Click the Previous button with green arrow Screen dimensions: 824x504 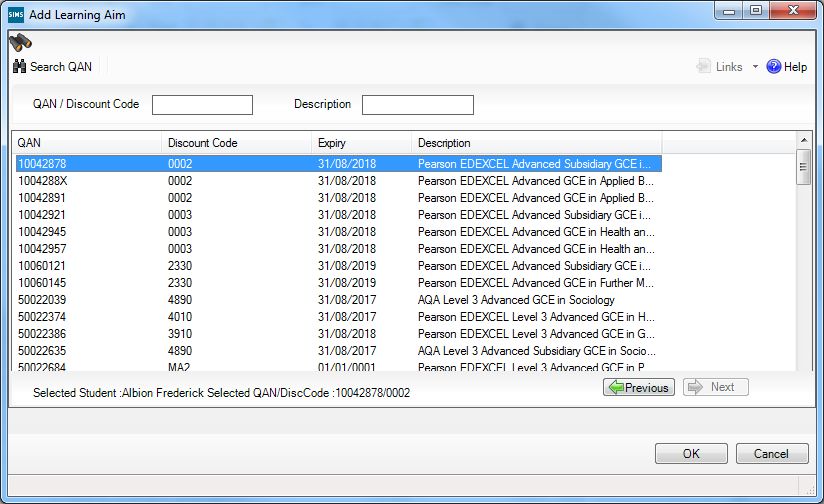click(640, 387)
